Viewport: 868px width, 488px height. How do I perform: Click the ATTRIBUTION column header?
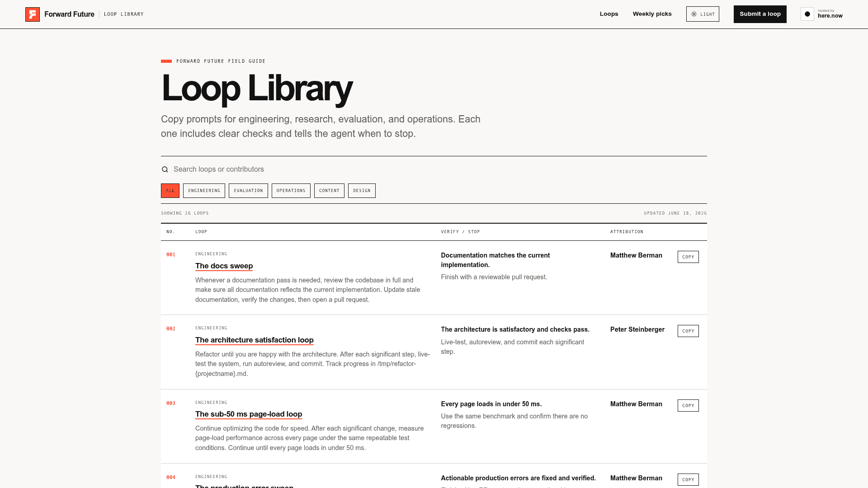click(x=627, y=232)
